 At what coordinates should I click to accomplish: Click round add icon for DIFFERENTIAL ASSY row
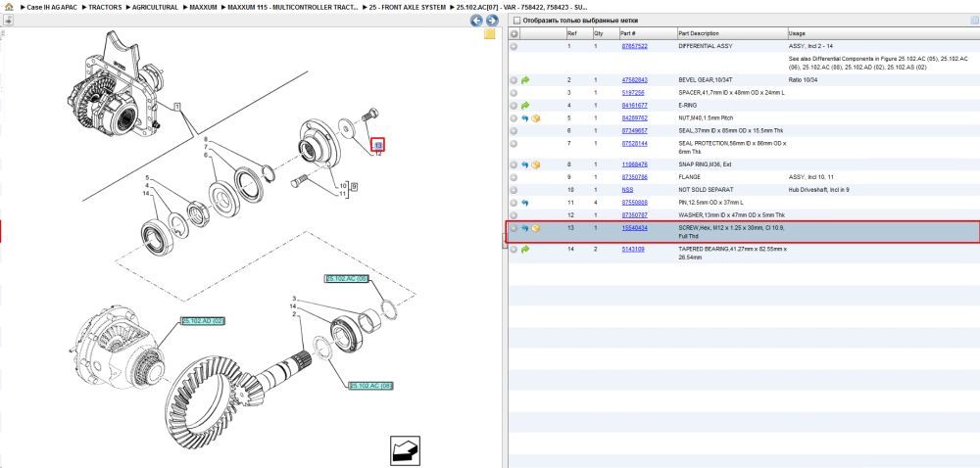[x=514, y=46]
